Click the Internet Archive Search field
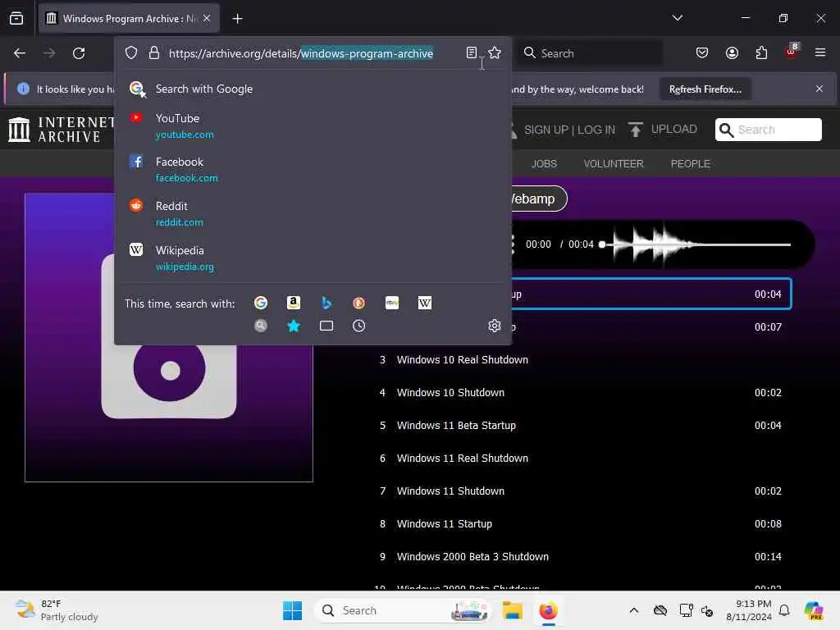The image size is (840, 630). pos(768,130)
